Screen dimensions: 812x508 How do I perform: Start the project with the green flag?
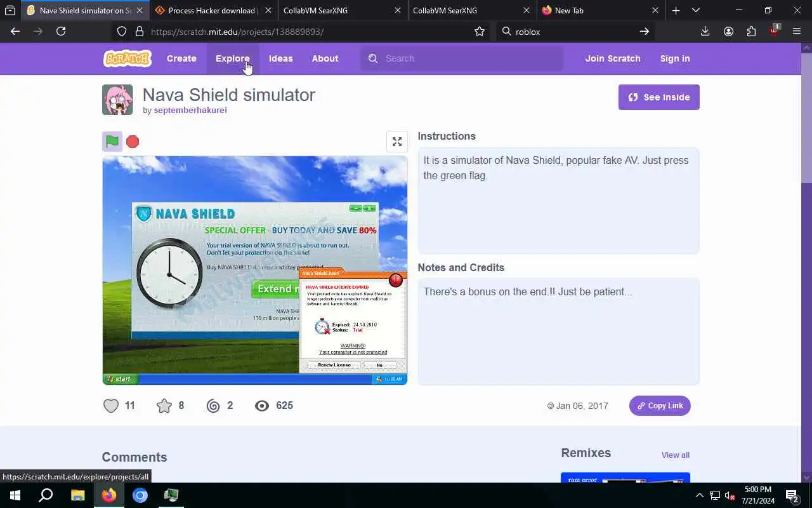coord(112,142)
